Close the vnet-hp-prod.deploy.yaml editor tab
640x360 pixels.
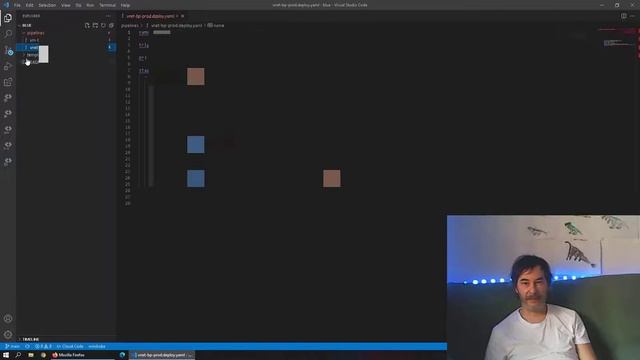pyautogui.click(x=182, y=16)
